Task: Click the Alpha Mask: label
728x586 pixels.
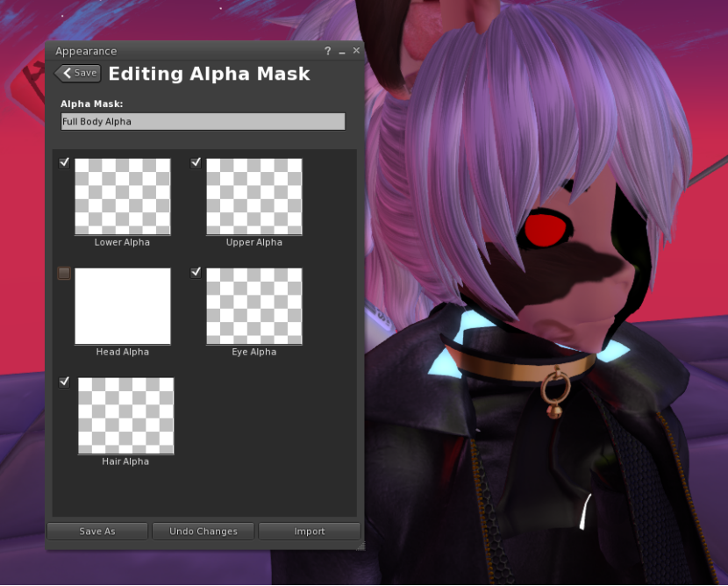Action: pyautogui.click(x=92, y=104)
